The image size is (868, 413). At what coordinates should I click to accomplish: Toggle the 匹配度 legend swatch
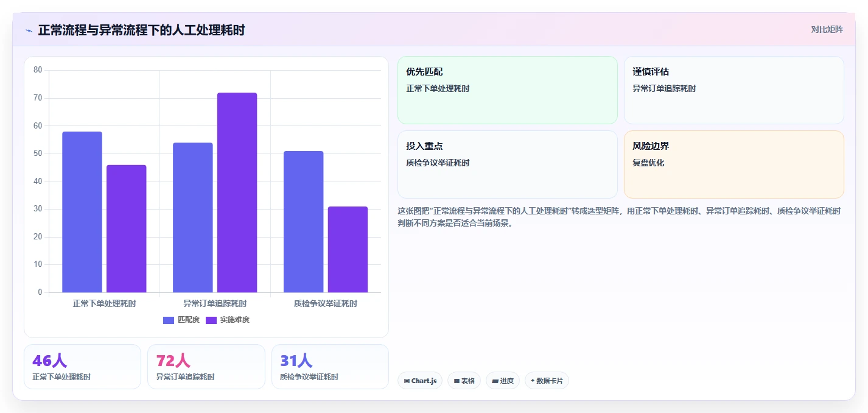[169, 320]
